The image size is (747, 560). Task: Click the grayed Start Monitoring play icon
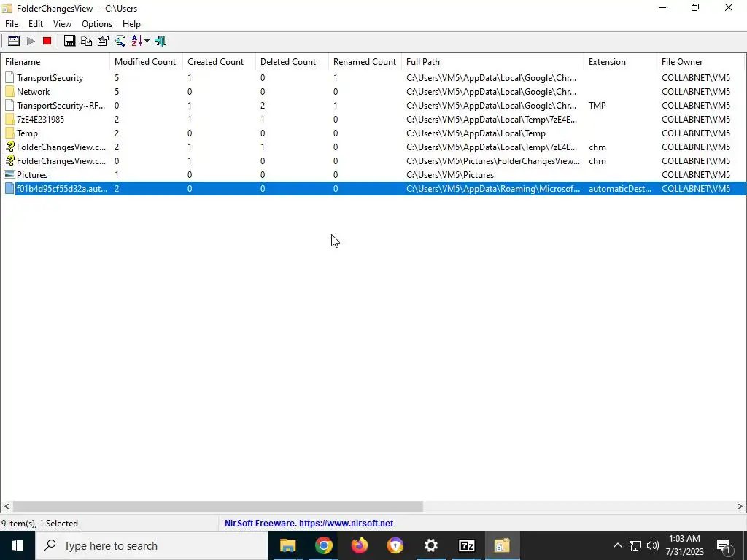(31, 41)
